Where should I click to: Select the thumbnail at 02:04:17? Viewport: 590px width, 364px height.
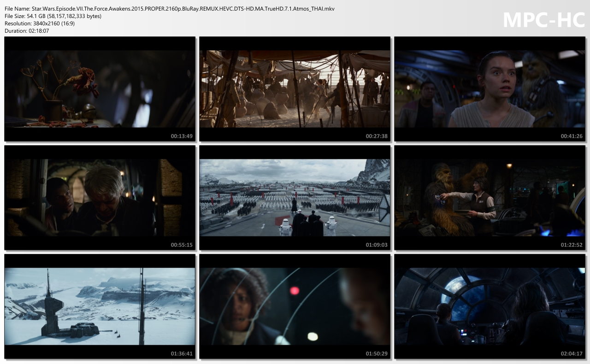coord(490,306)
